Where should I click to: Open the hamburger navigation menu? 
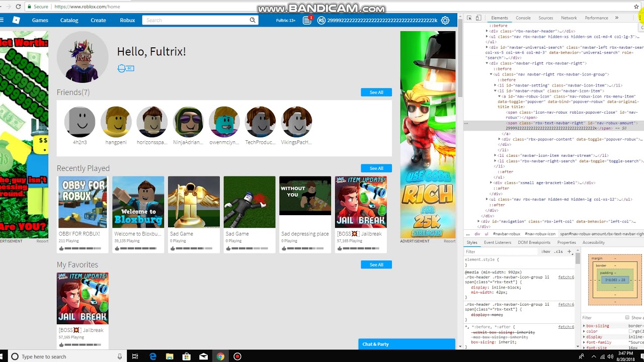point(2,20)
